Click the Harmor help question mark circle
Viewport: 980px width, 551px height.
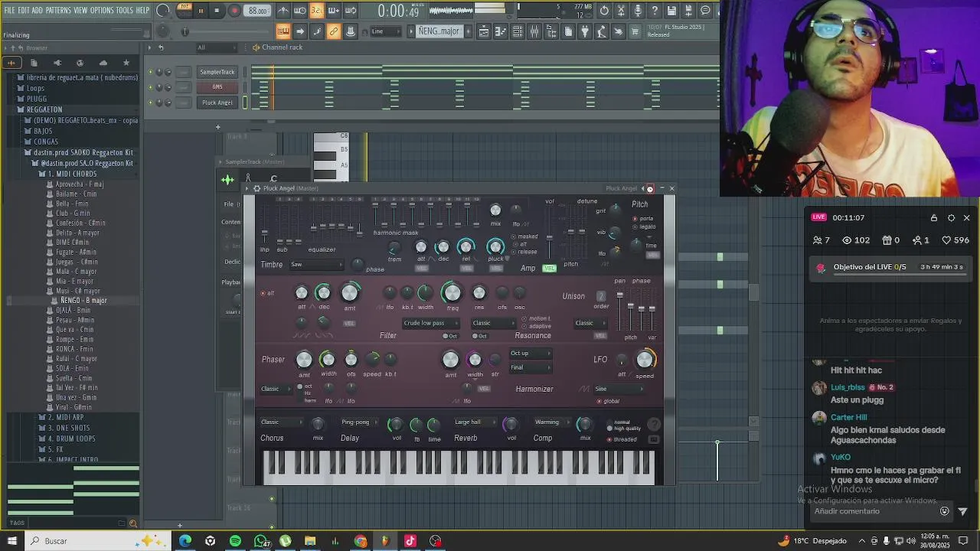(x=654, y=424)
